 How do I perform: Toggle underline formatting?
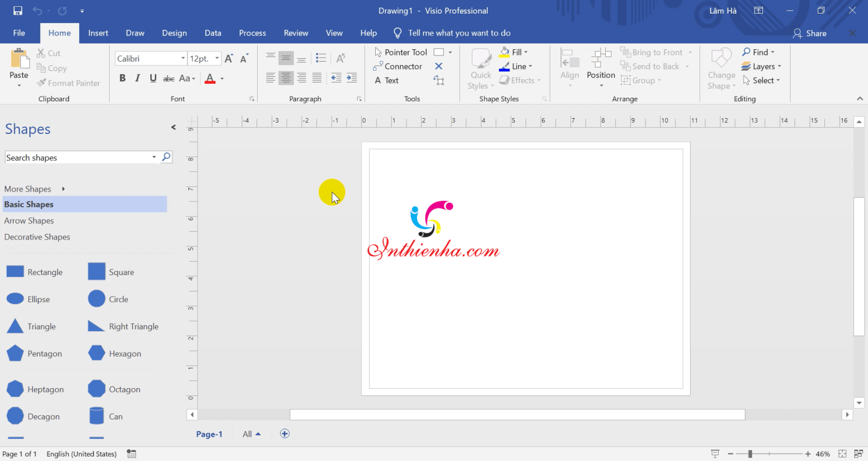pyautogui.click(x=152, y=78)
